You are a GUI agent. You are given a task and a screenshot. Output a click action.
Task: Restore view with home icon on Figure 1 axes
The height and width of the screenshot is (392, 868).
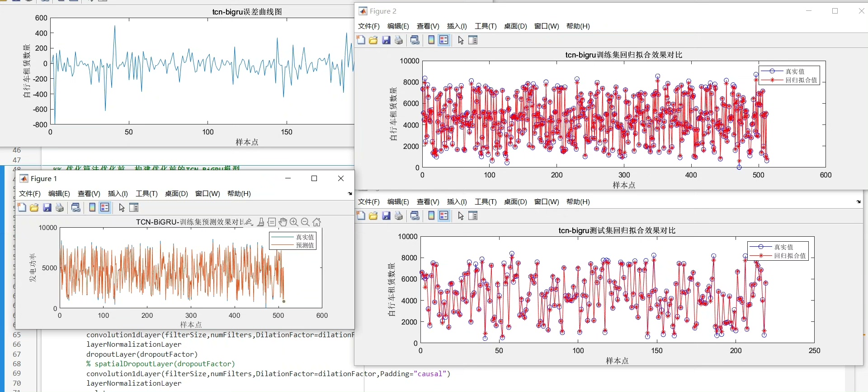(317, 222)
